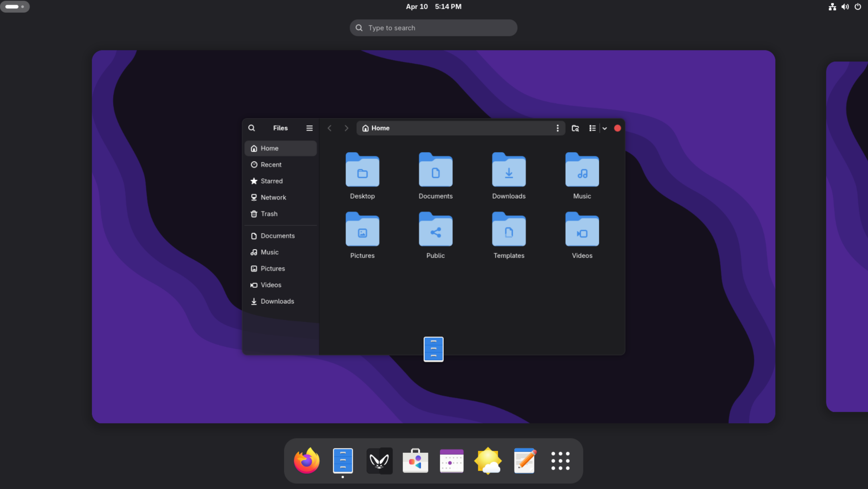Open Documents bookmark in the sidebar
The image size is (868, 489).
click(x=280, y=236)
